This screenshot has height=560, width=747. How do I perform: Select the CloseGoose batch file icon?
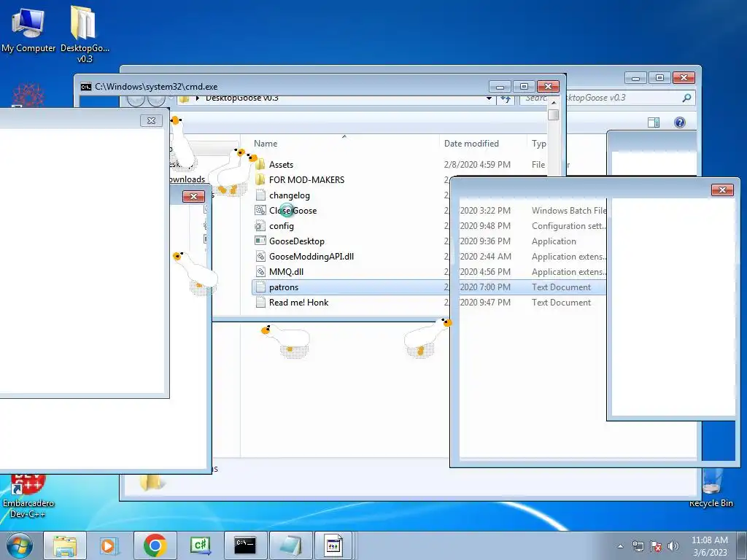click(x=260, y=211)
